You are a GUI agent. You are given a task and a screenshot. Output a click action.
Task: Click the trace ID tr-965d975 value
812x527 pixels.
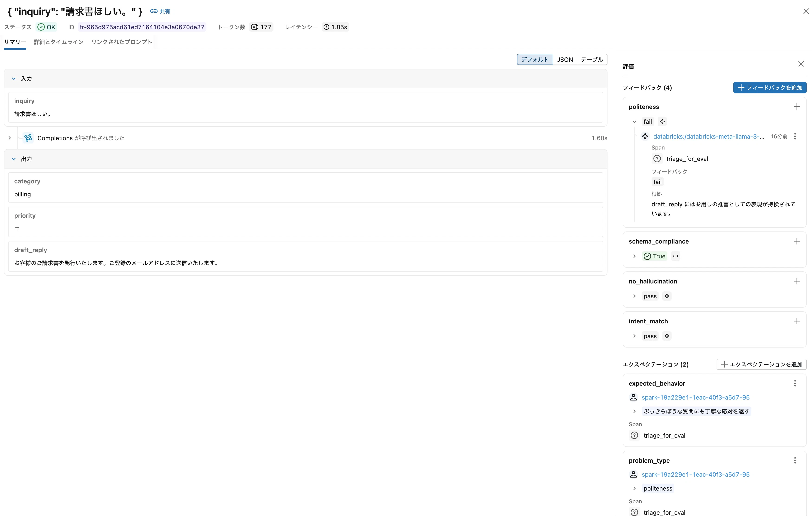(x=142, y=27)
